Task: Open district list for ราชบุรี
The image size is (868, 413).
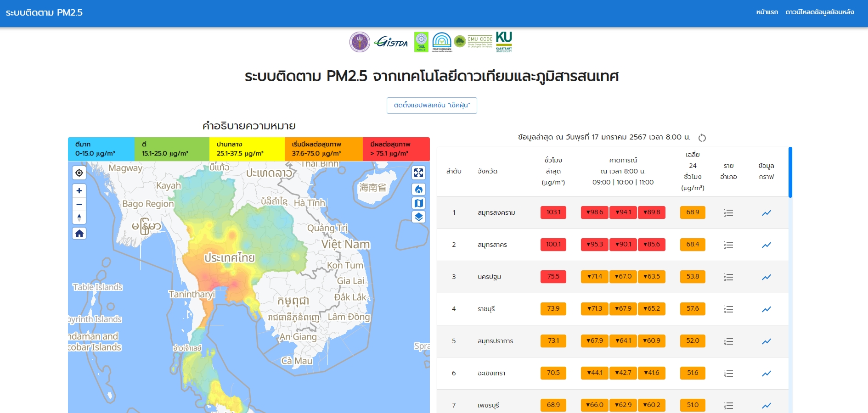Action: tap(728, 309)
